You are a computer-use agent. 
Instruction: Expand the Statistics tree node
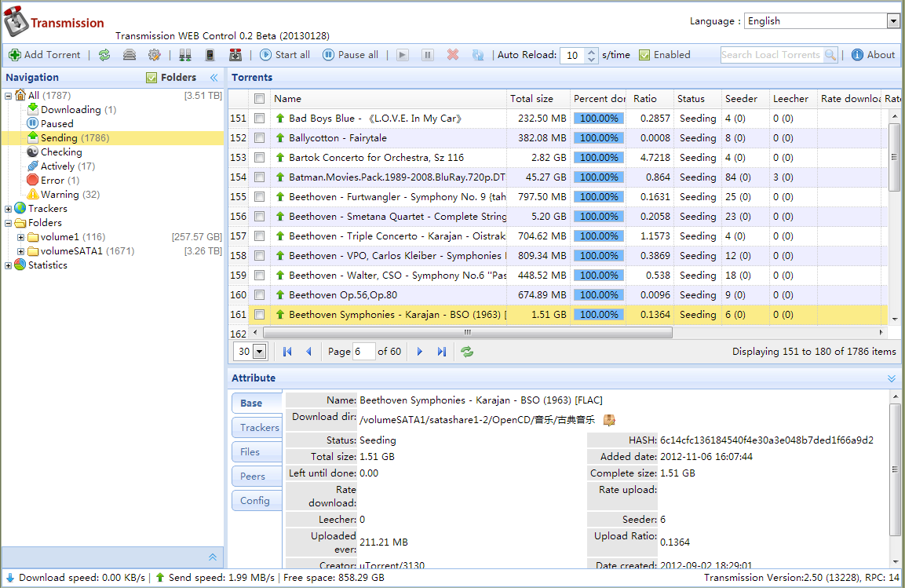point(8,265)
